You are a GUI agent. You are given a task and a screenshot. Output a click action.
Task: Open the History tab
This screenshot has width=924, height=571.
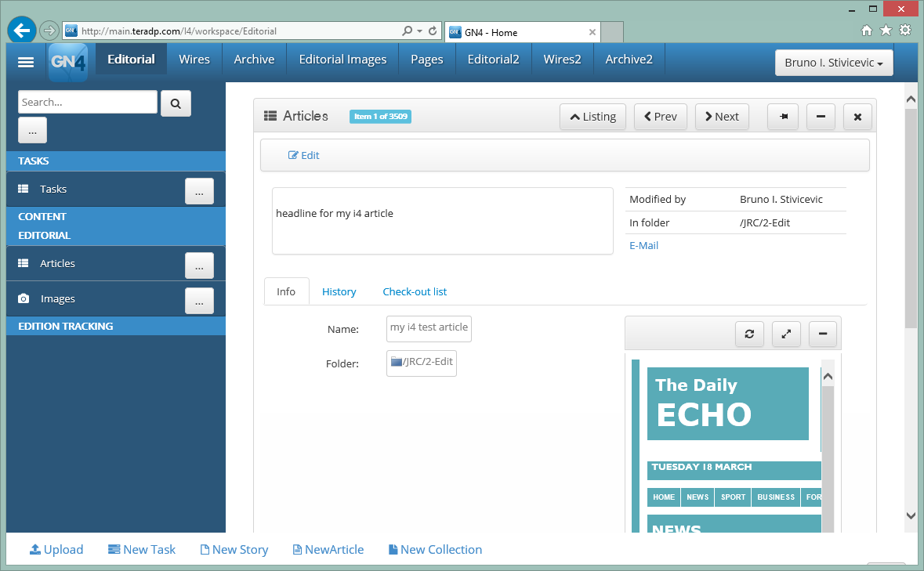point(339,291)
